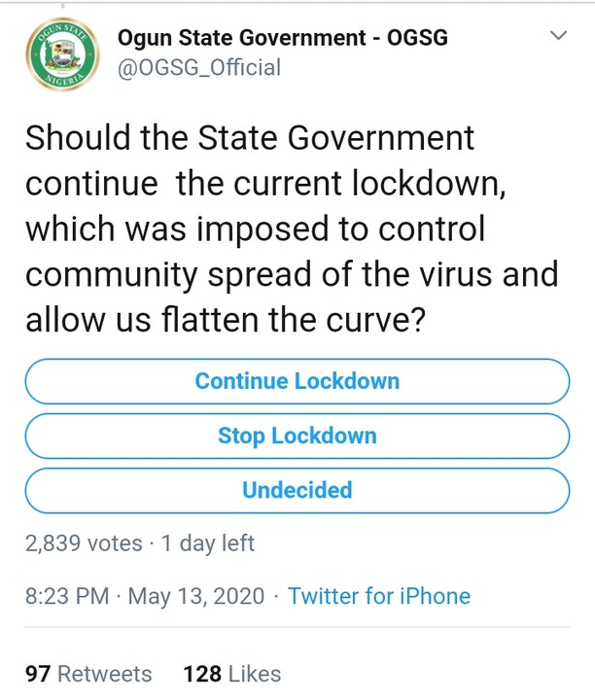This screenshot has height=700, width=595.
Task: View the 97 Retweets list
Action: [x=88, y=674]
